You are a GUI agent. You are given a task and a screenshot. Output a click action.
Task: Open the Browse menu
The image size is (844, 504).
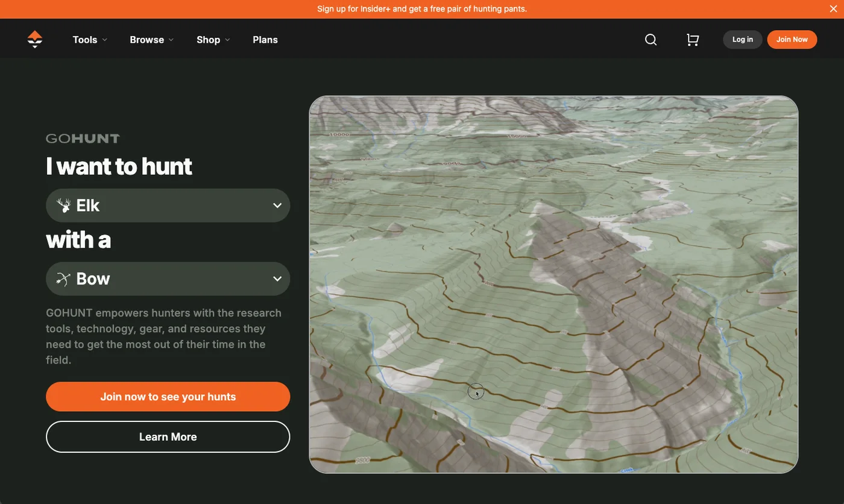152,40
